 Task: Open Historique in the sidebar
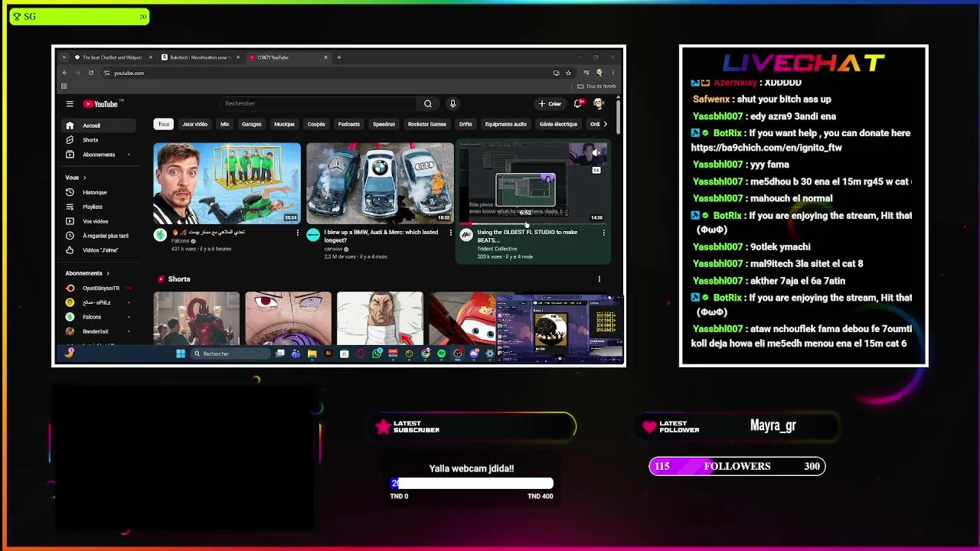[99, 192]
